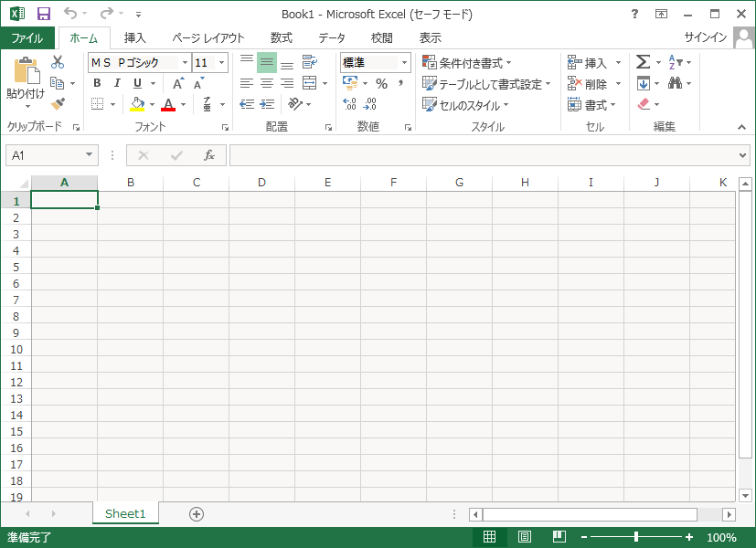The height and width of the screenshot is (548, 756).
Task: Click the 条件付き書式 button
Action: pyautogui.click(x=466, y=63)
